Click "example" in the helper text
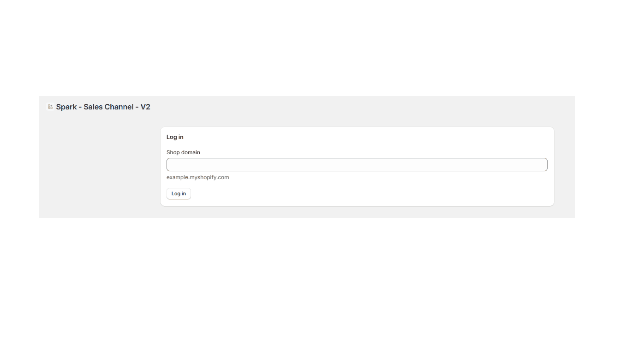The image size is (644, 350). pyautogui.click(x=177, y=177)
